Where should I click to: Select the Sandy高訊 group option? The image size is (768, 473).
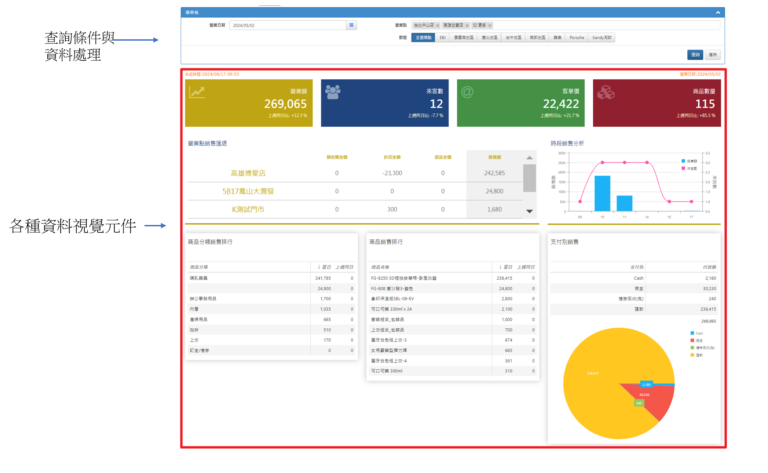pos(606,37)
